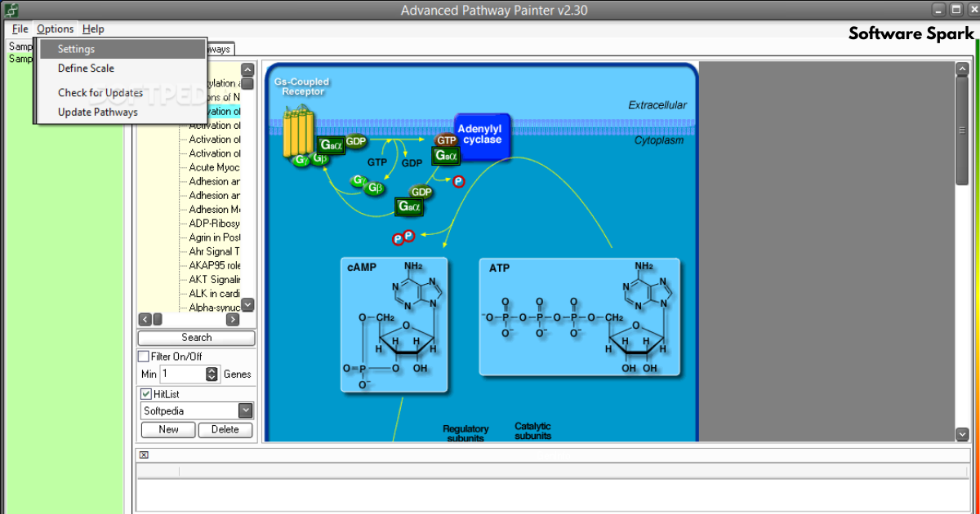Select the Adhesion M pathway row

(215, 210)
